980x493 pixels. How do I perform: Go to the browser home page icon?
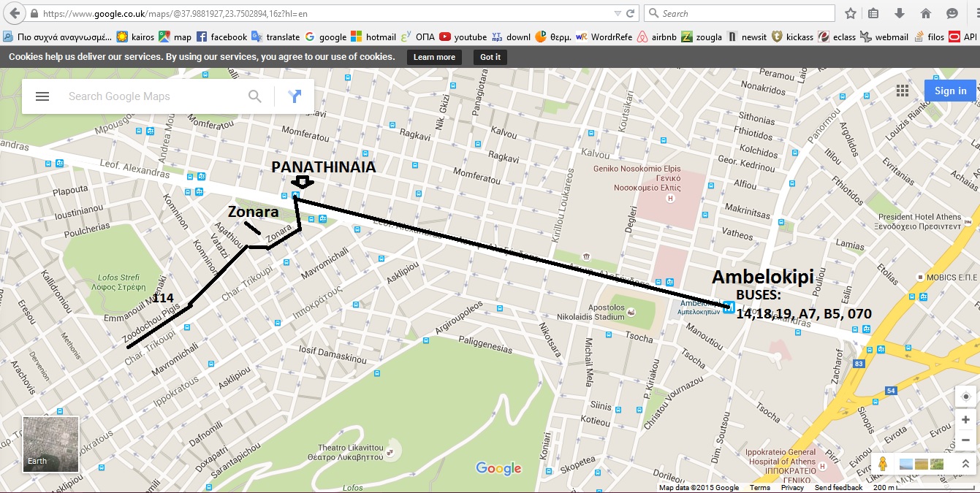[926, 14]
